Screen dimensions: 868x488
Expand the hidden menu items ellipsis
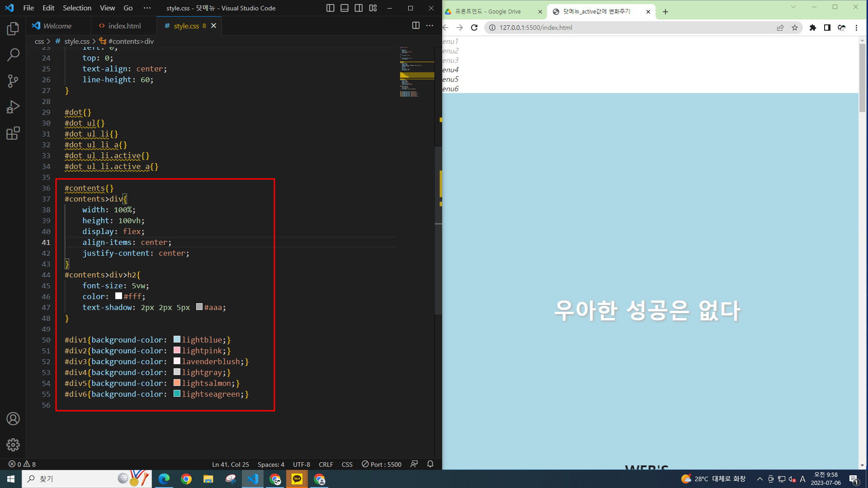(147, 8)
